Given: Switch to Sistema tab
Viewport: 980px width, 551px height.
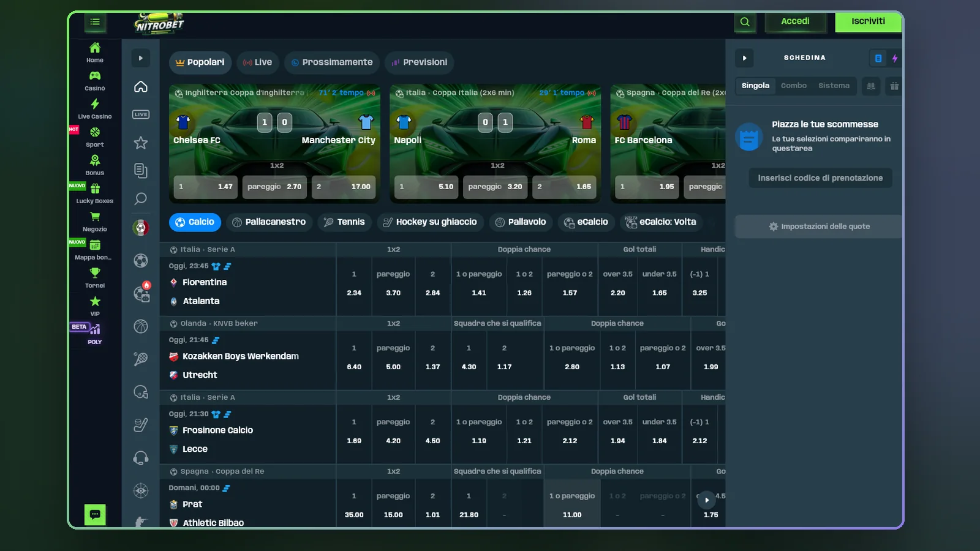Looking at the screenshot, I should pos(834,86).
